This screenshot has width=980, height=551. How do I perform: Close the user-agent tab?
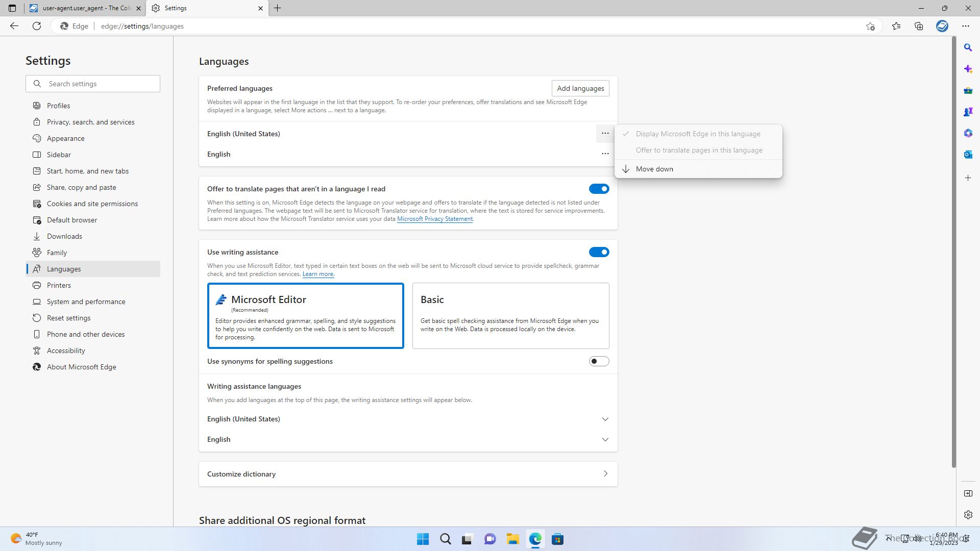(x=138, y=8)
